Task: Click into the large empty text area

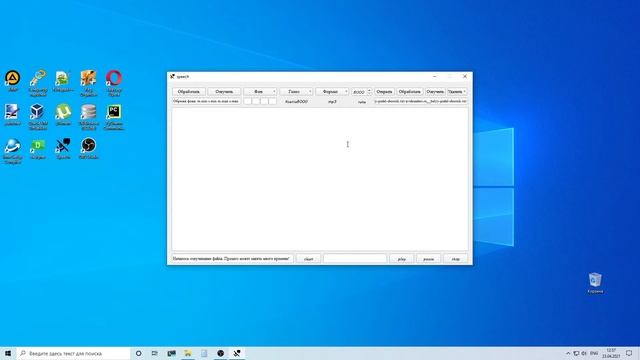Action: click(x=320, y=179)
